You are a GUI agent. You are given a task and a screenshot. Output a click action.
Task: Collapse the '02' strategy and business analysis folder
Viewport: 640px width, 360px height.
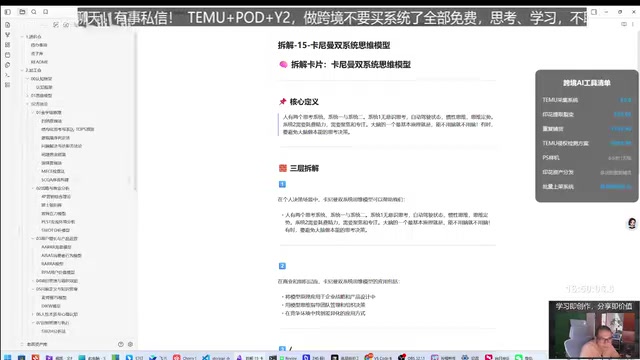pos(33,188)
